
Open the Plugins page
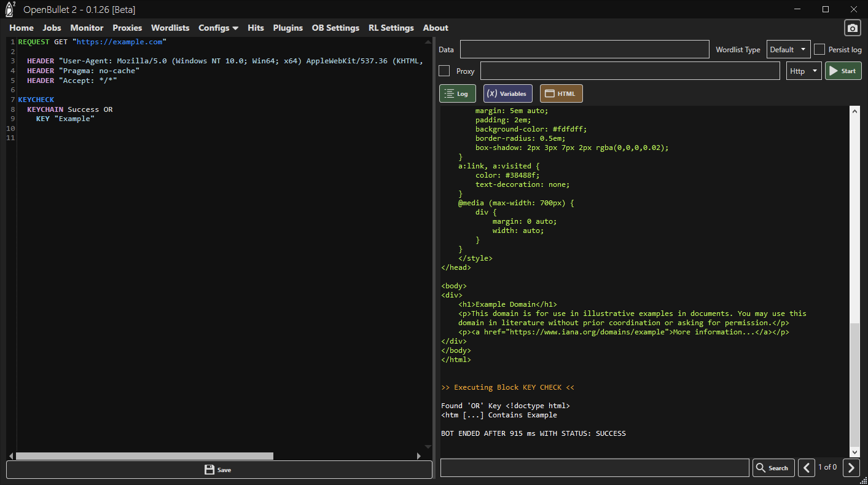287,28
